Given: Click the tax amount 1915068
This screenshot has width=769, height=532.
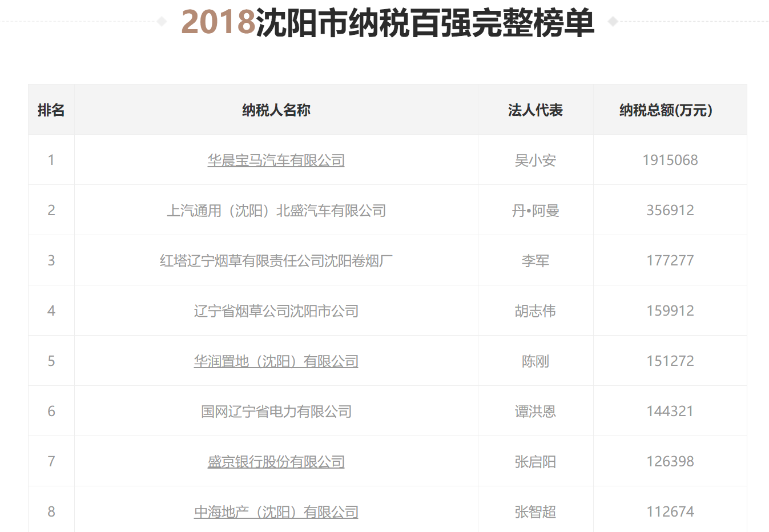Looking at the screenshot, I should tap(670, 160).
